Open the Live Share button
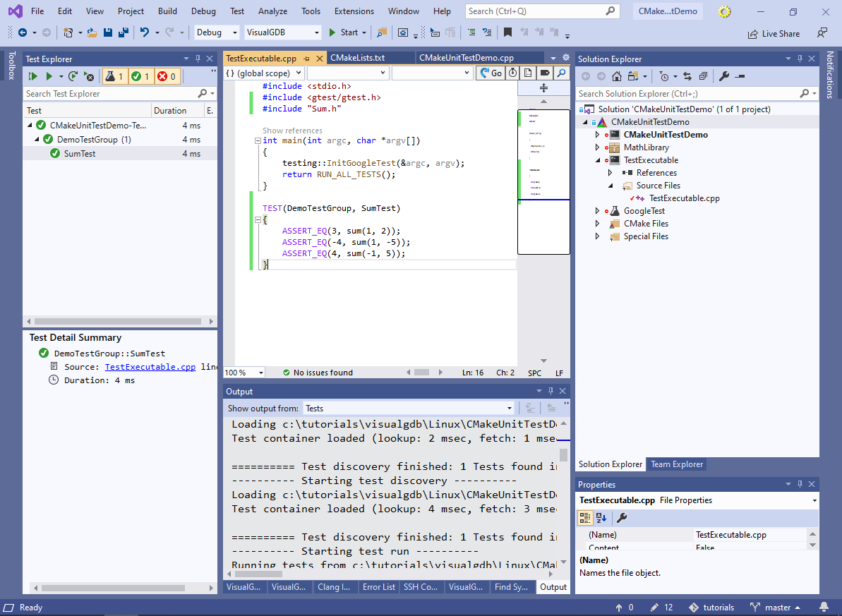The image size is (842, 616). point(774,34)
